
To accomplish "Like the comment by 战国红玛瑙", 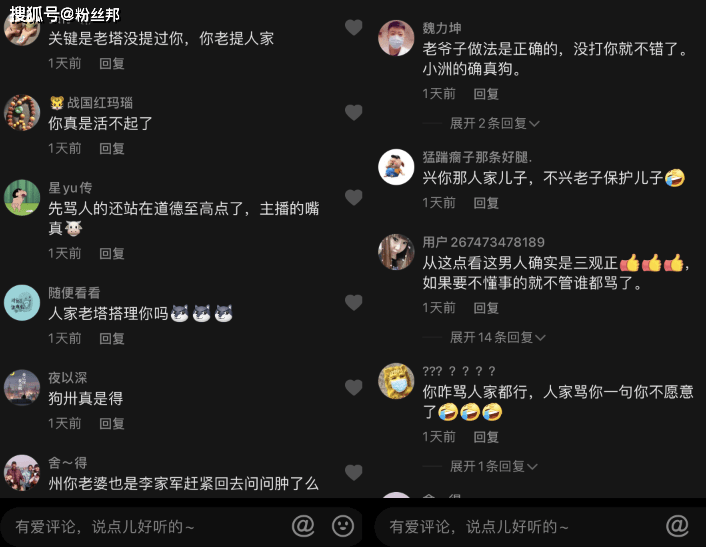I will pos(353,112).
